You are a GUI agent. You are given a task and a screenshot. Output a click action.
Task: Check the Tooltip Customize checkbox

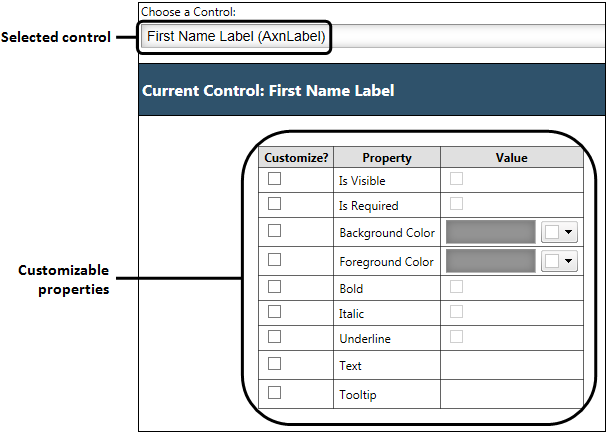[274, 393]
